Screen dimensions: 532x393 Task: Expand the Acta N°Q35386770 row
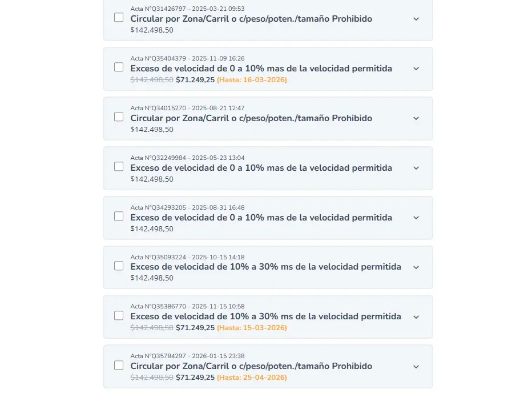[416, 316]
